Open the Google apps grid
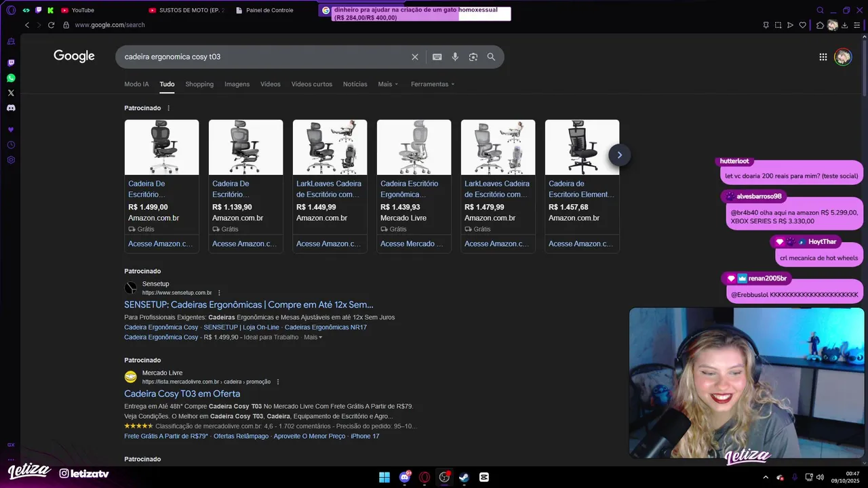The image size is (868, 488). coord(823,57)
